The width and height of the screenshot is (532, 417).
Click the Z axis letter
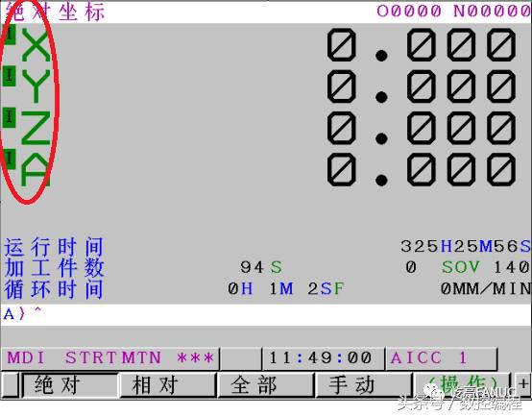[x=36, y=129]
